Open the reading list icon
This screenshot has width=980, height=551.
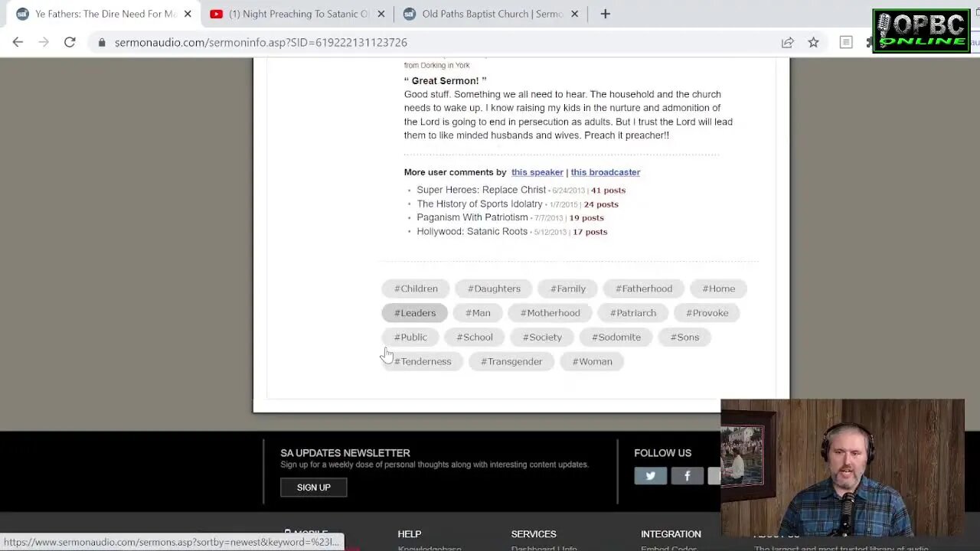coord(846,43)
